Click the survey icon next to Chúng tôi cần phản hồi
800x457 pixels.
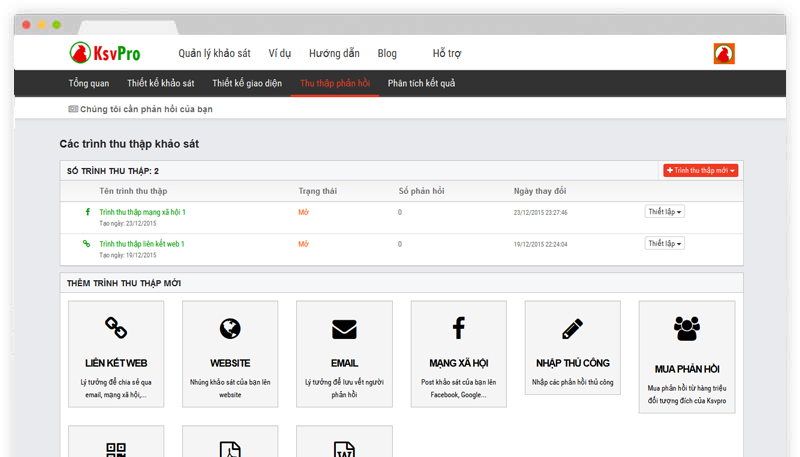[x=73, y=109]
